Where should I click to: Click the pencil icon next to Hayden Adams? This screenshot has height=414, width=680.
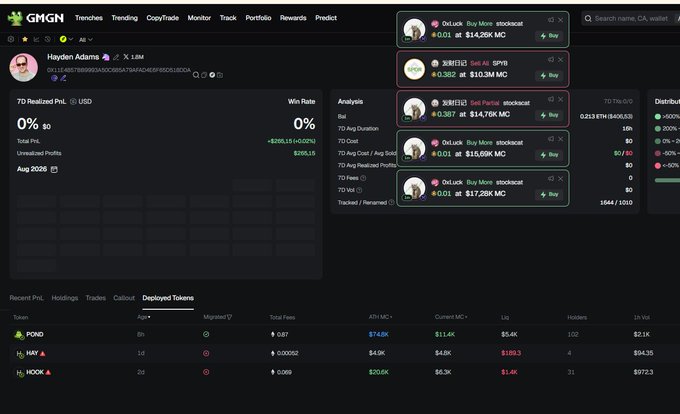click(116, 57)
